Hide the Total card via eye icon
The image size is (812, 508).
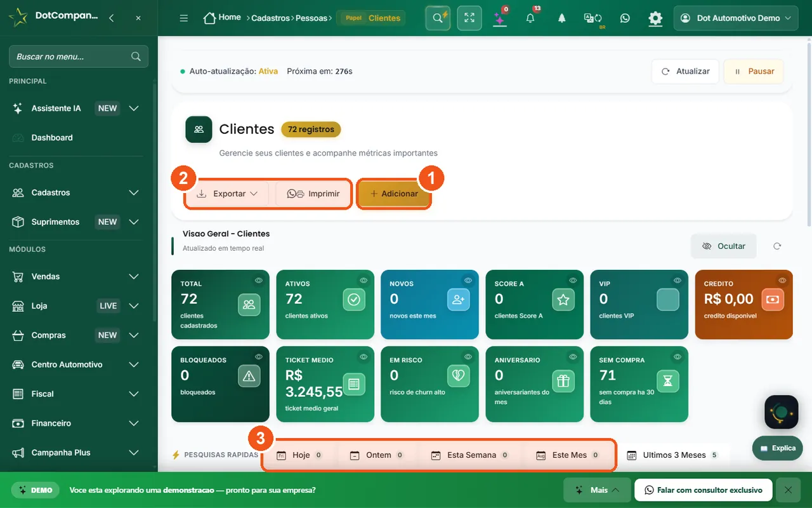(x=259, y=280)
